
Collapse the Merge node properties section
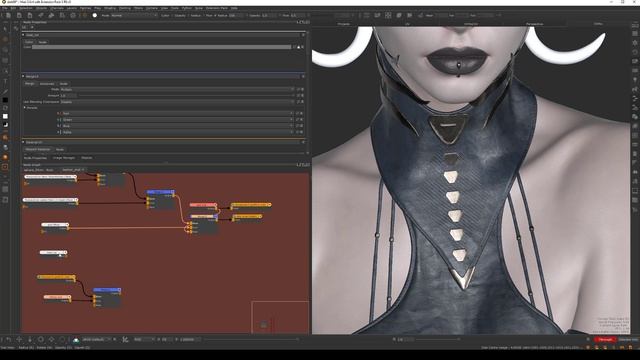(23, 76)
